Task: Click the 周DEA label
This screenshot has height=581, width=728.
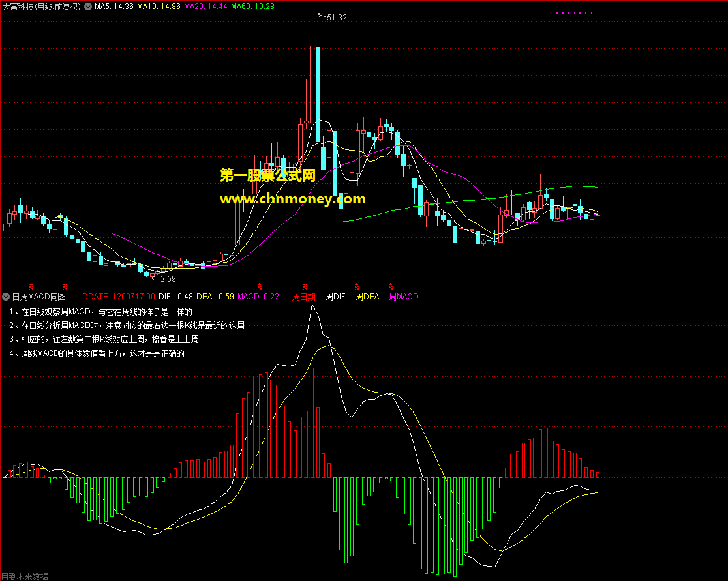Action: pyautogui.click(x=370, y=297)
